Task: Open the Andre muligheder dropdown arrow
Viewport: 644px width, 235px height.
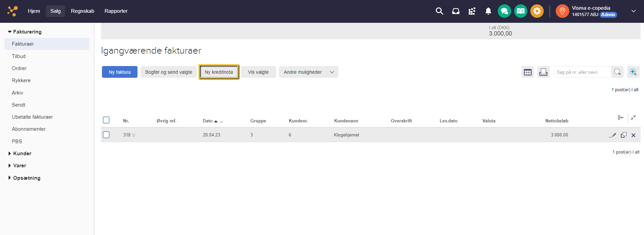Action: (332, 72)
